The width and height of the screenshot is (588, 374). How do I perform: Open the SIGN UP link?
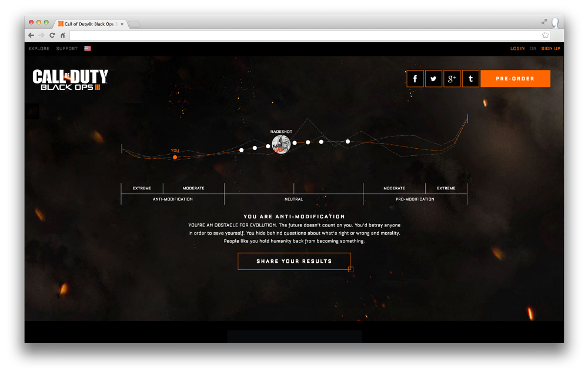550,48
